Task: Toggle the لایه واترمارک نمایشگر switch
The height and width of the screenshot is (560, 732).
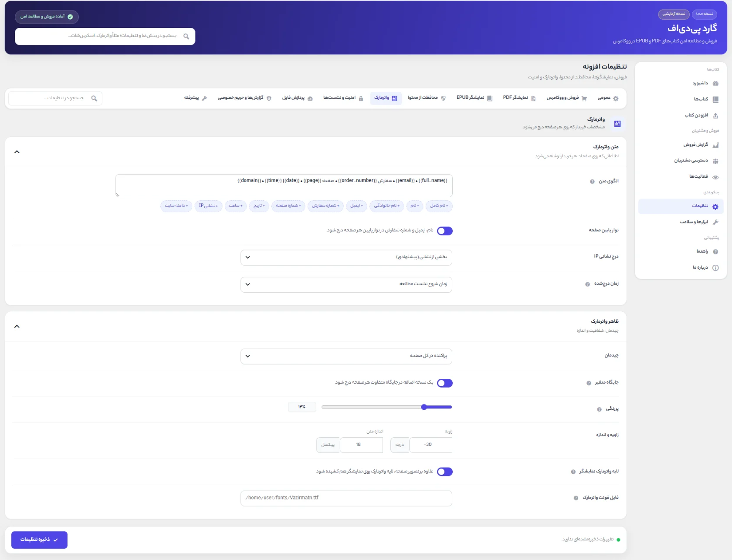Action: 444,472
